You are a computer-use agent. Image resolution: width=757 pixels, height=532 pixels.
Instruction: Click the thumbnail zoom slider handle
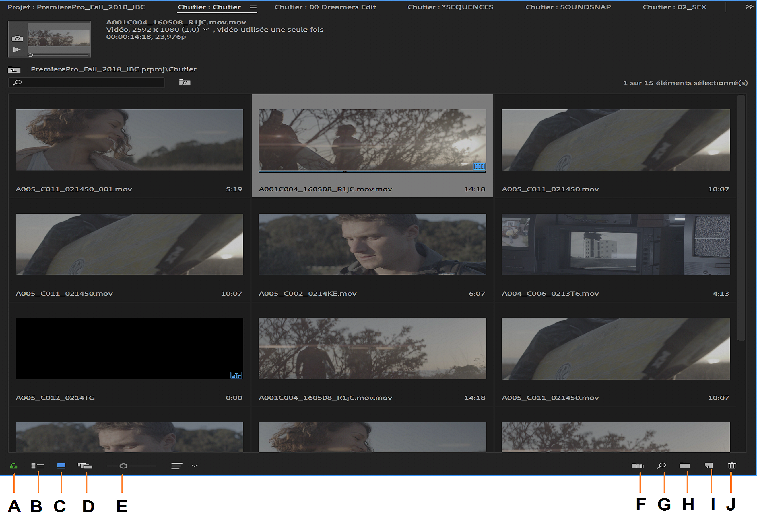pos(123,466)
